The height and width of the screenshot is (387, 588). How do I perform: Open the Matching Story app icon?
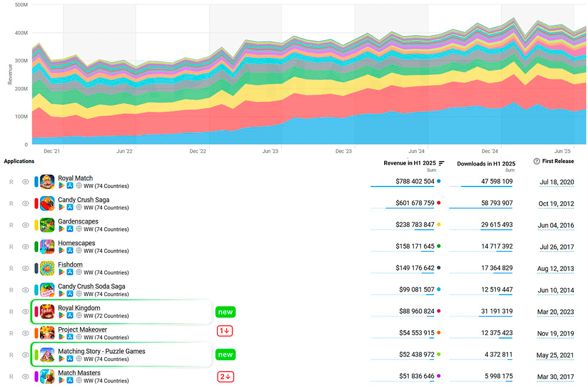tap(47, 355)
